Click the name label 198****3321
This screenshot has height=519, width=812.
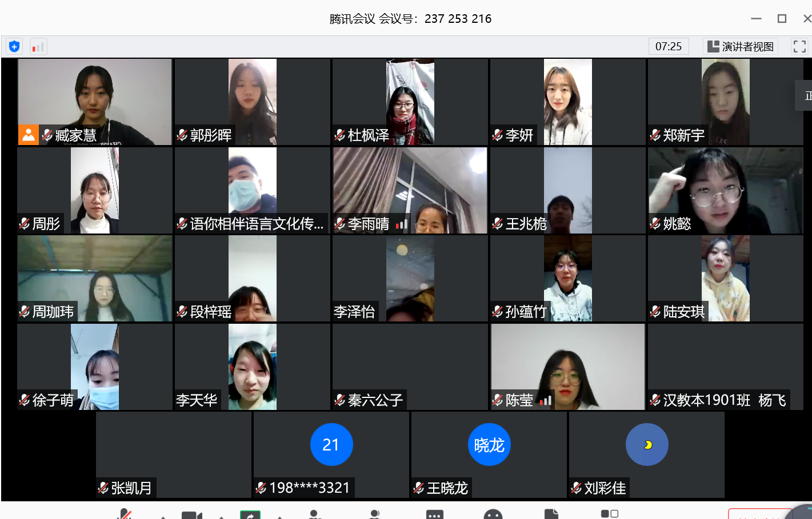click(x=310, y=488)
